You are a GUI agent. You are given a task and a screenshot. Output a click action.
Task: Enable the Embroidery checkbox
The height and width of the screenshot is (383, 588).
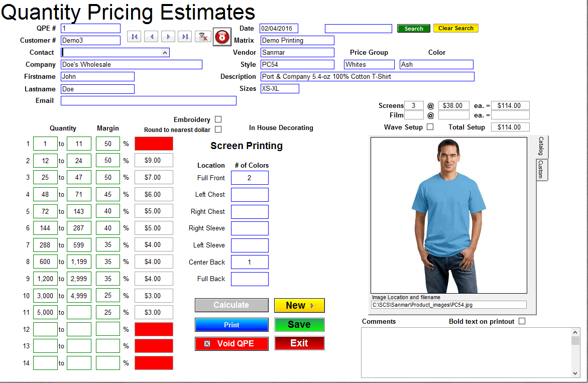pyautogui.click(x=218, y=119)
